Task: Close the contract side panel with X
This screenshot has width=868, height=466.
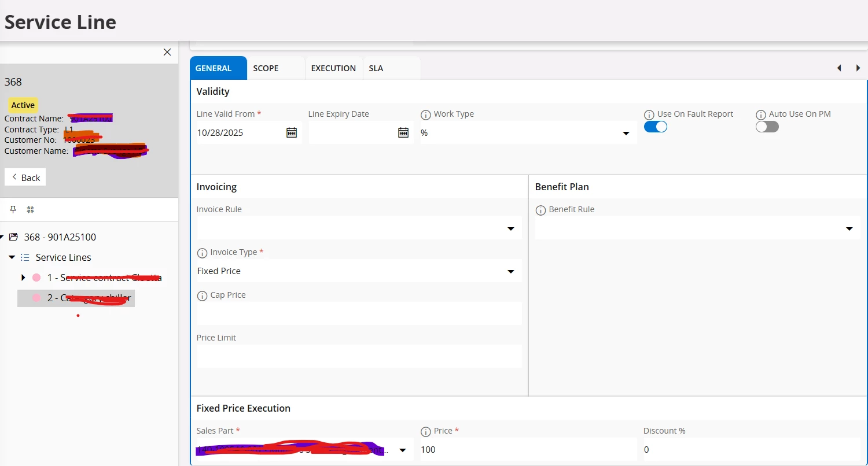Action: [167, 52]
